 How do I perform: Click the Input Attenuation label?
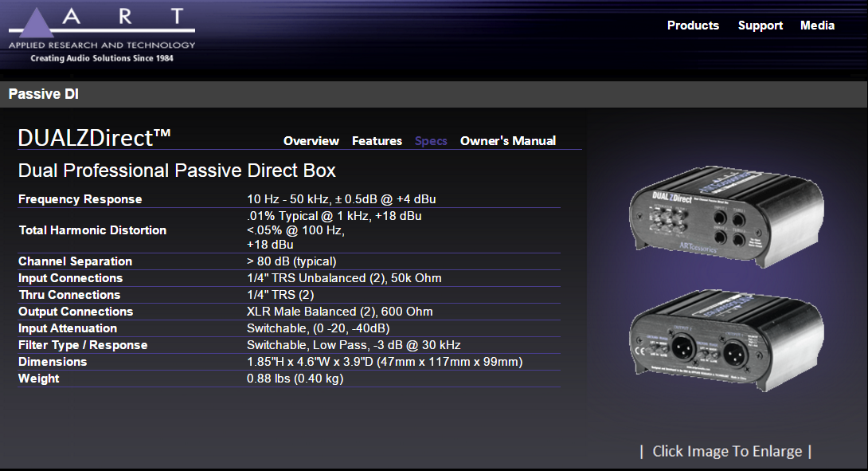coord(68,328)
